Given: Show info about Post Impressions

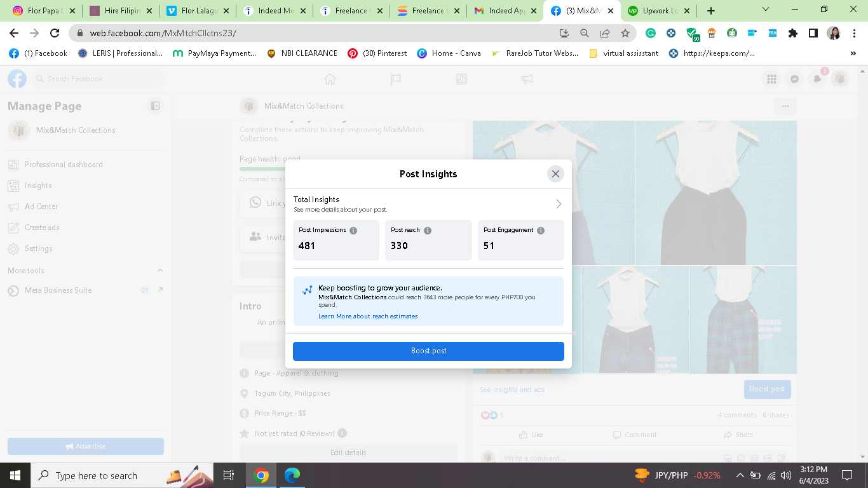Looking at the screenshot, I should coord(353,231).
